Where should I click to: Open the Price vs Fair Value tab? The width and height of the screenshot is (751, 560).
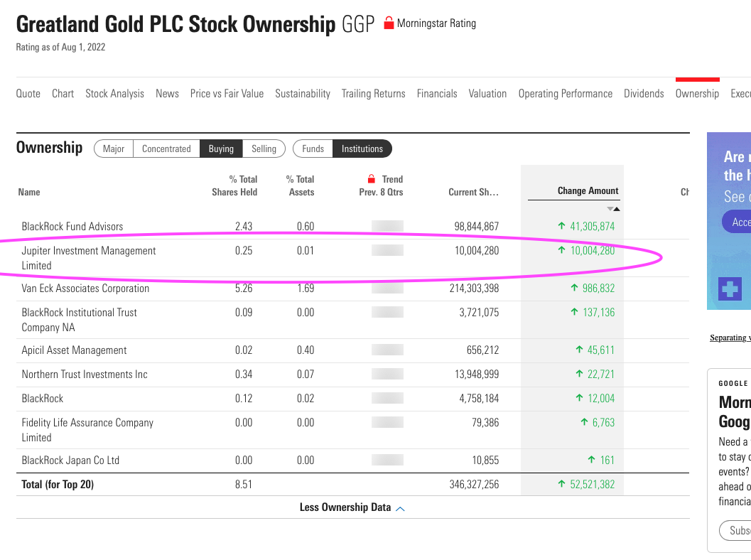(x=227, y=93)
